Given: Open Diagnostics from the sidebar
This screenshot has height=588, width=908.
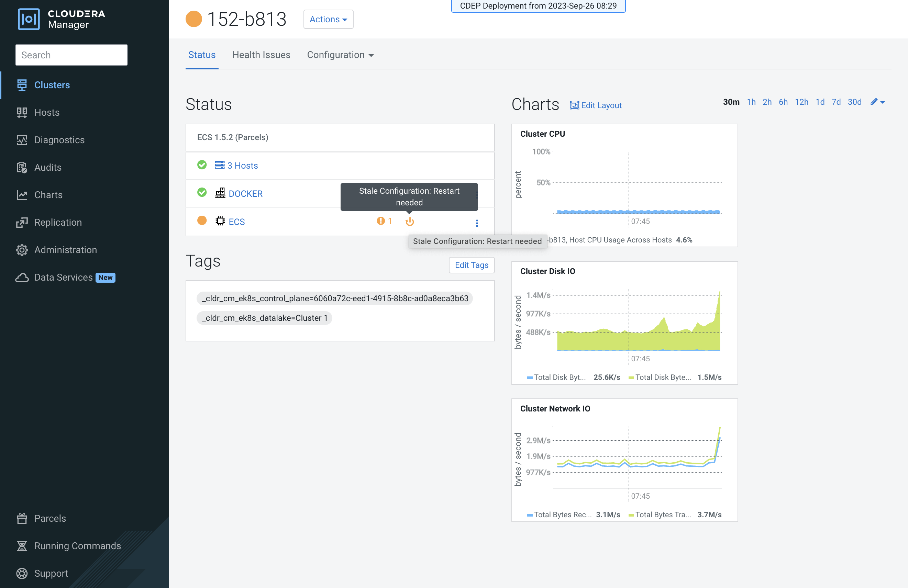Looking at the screenshot, I should (59, 140).
